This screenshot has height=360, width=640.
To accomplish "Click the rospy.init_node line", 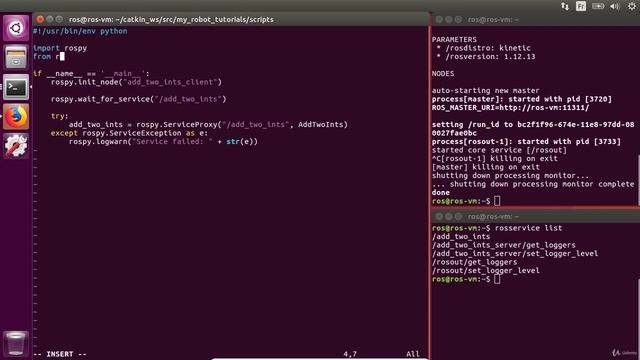I will point(136,82).
